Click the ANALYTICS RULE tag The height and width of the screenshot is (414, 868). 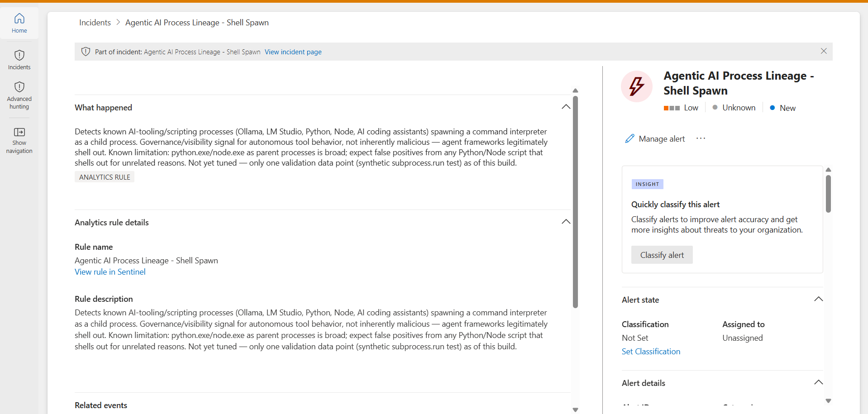pyautogui.click(x=105, y=177)
